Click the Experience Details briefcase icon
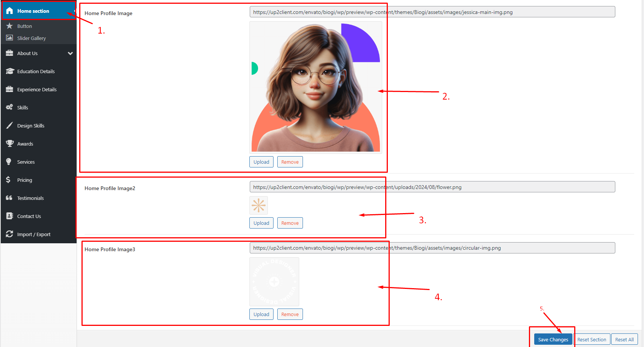This screenshot has width=644, height=347. (10, 89)
